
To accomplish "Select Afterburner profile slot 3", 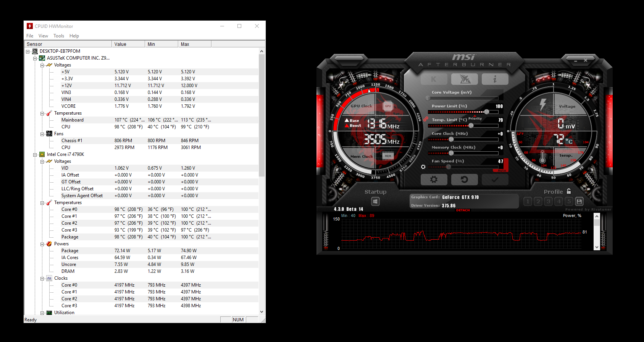I will point(548,201).
